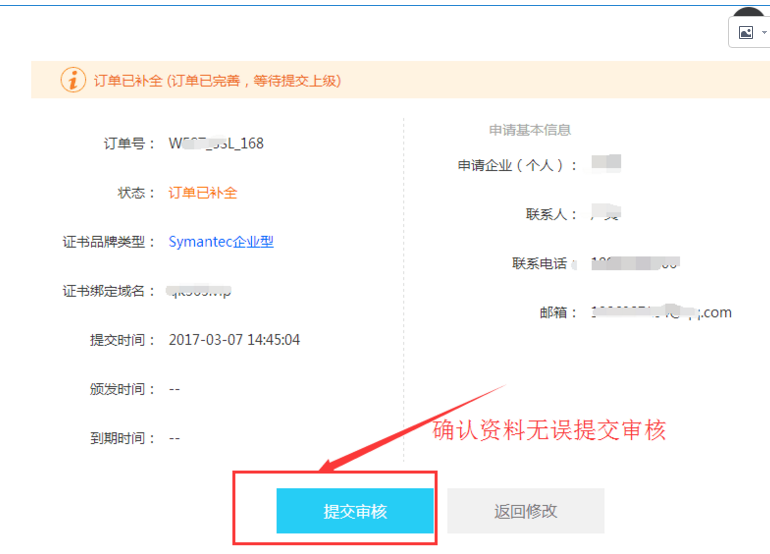Click the red 确认资料无误提交审核 annotation text
Screen dimensions: 770x554
[549, 431]
